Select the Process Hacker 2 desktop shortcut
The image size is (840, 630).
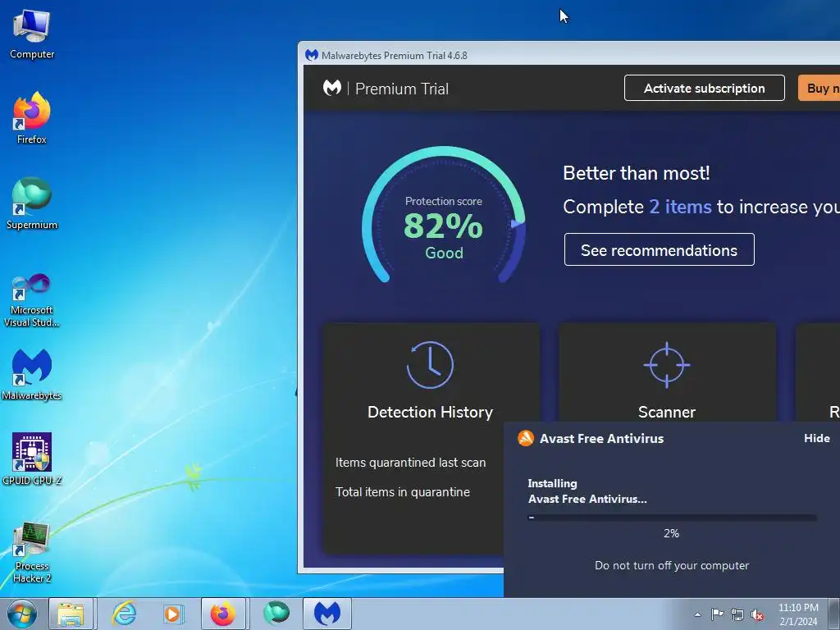[x=32, y=553]
